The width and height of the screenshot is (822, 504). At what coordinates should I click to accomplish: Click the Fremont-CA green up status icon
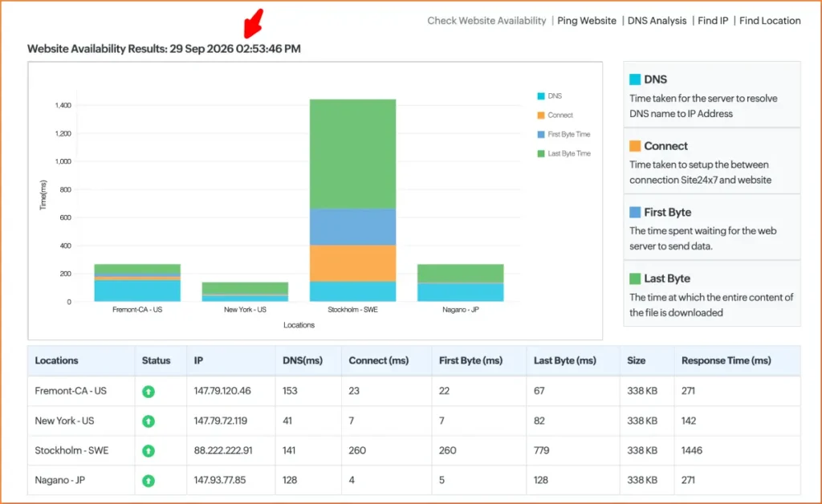pos(149,392)
